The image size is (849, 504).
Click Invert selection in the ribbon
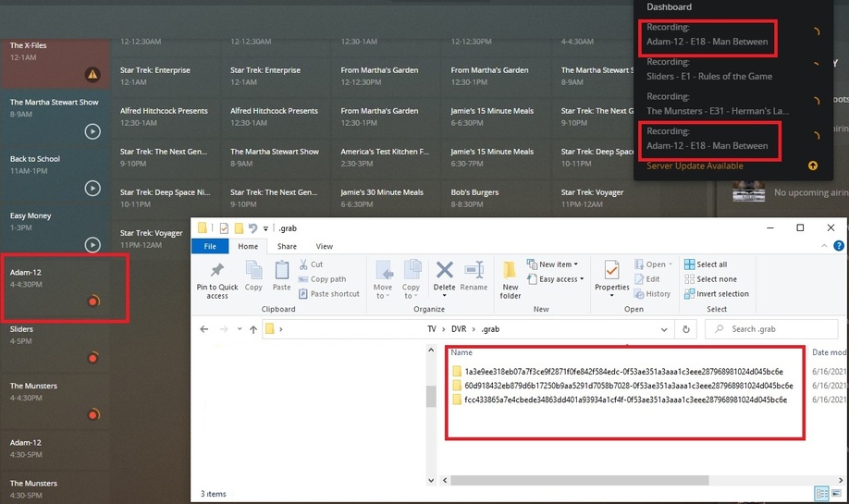click(717, 293)
